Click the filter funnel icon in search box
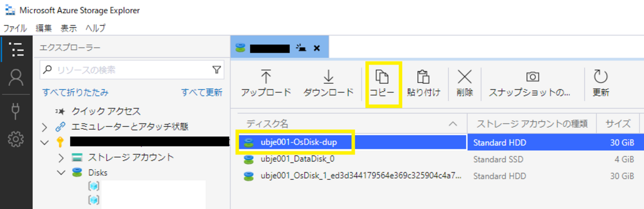This screenshot has height=209, width=644. pyautogui.click(x=216, y=70)
